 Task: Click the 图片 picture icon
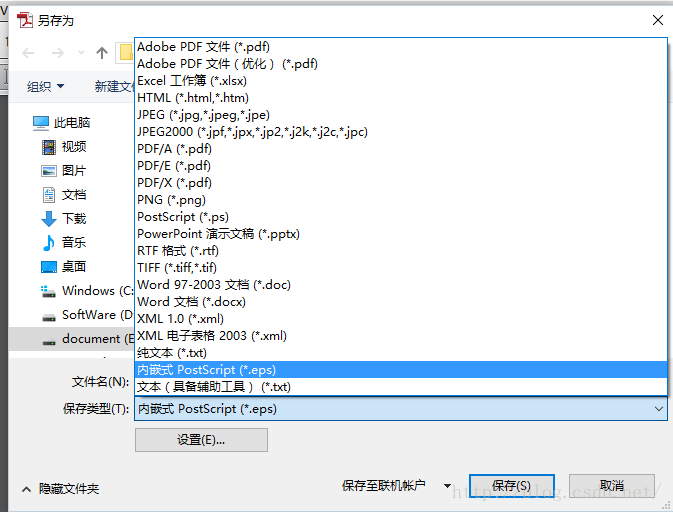49,171
